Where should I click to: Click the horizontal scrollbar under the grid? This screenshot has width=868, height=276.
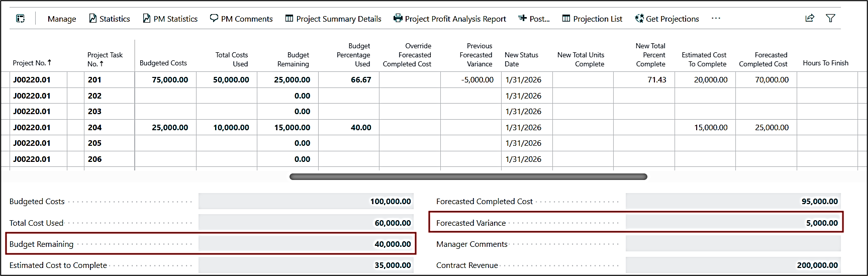(468, 177)
